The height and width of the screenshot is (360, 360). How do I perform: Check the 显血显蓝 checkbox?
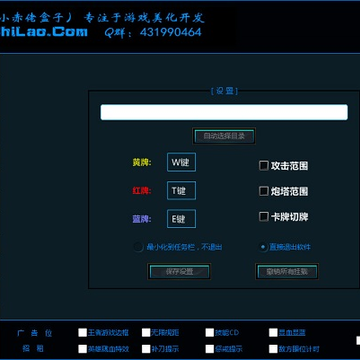coord(273,332)
